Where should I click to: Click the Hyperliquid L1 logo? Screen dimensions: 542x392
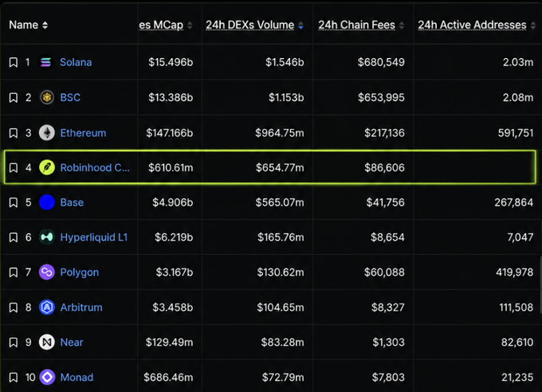(47, 237)
